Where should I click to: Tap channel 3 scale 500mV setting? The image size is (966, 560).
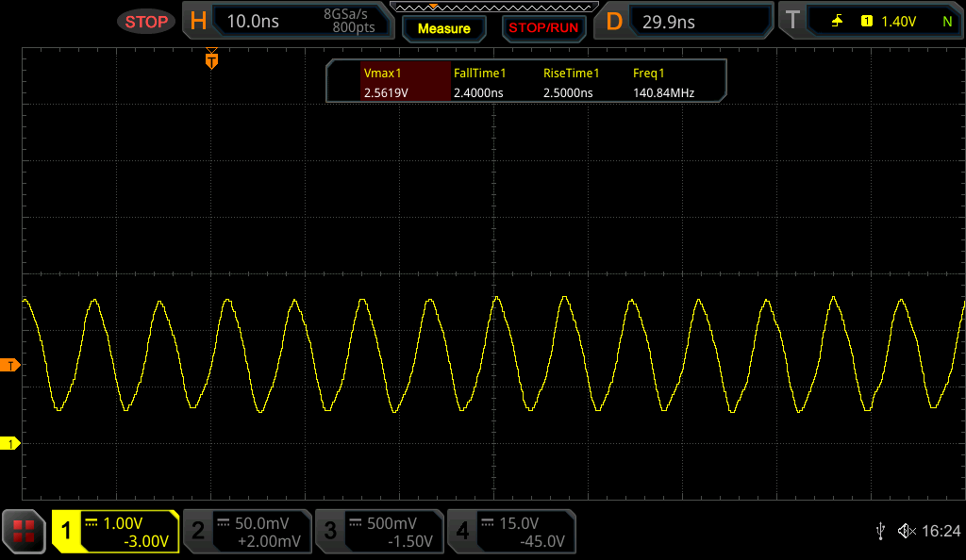click(x=391, y=523)
